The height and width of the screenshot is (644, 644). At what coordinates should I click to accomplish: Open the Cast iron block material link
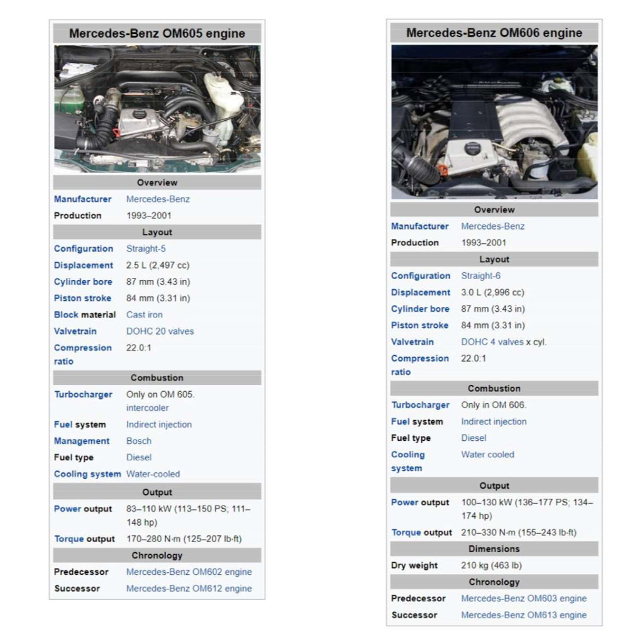point(144,314)
